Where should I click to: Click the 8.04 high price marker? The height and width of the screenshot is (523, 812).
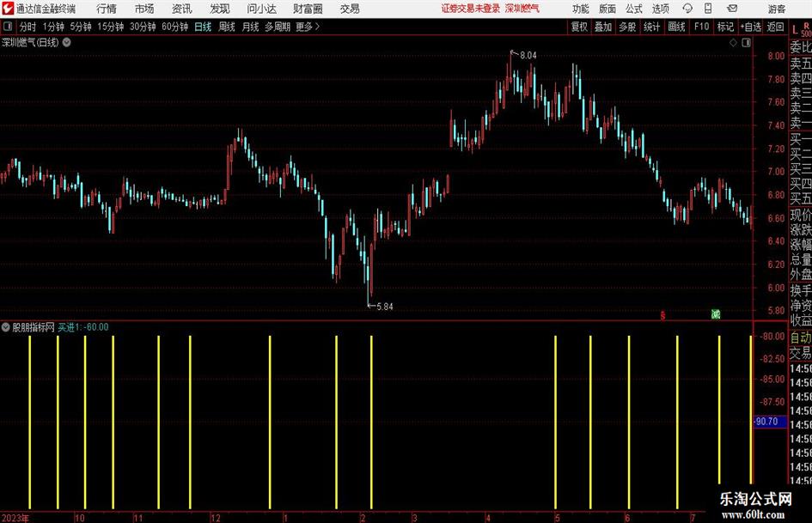[528, 56]
